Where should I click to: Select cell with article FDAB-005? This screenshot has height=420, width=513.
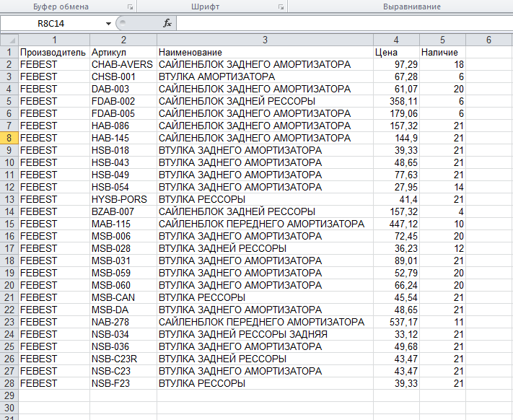123,113
